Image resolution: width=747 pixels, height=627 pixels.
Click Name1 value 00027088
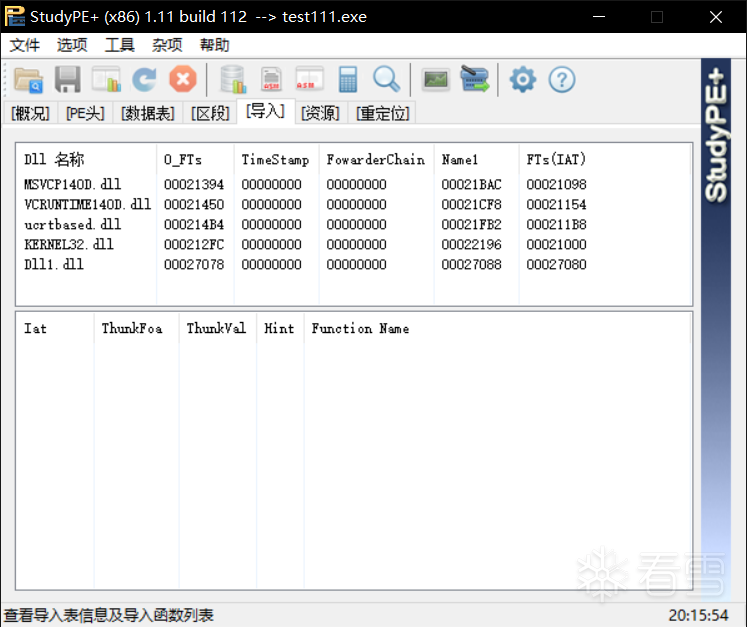click(x=471, y=264)
